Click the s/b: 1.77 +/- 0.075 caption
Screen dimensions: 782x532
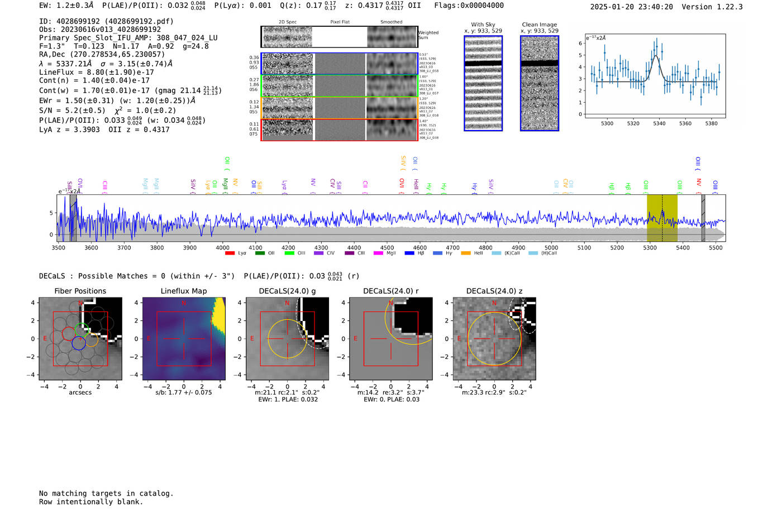[184, 392]
